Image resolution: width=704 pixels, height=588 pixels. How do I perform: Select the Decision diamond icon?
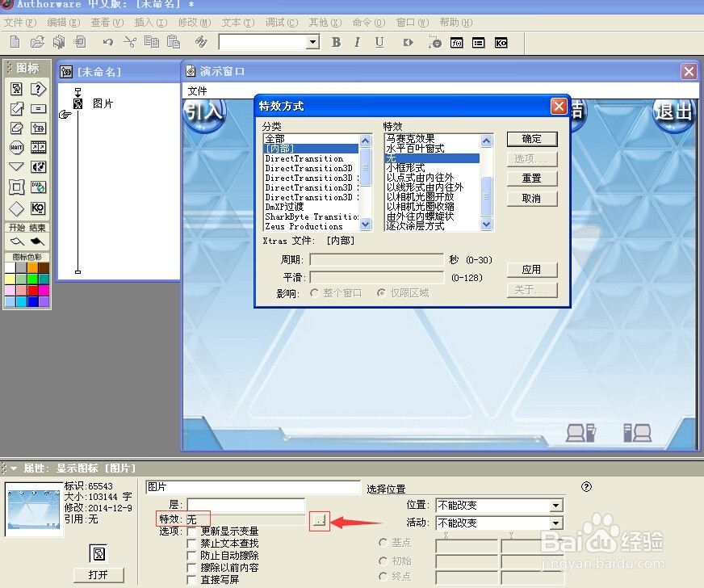(16, 208)
